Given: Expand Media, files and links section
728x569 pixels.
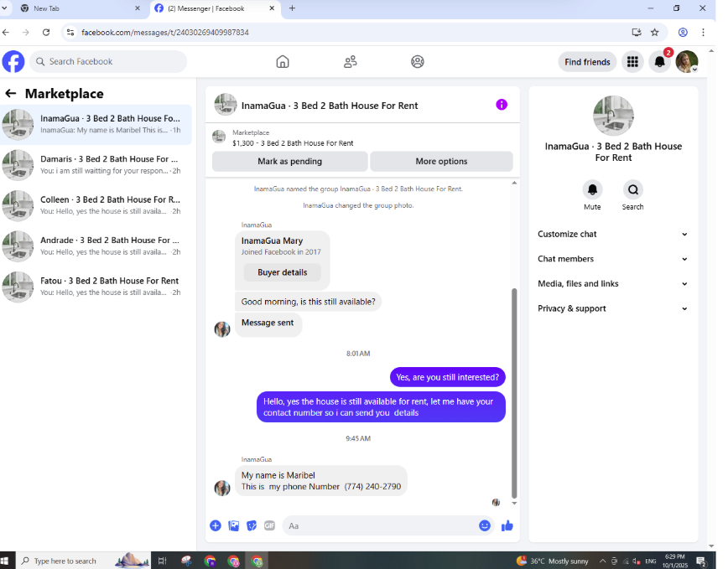Looking at the screenshot, I should click(613, 284).
